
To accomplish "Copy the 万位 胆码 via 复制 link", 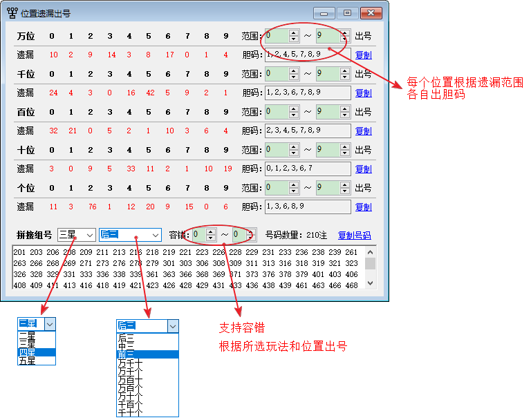I will [363, 55].
